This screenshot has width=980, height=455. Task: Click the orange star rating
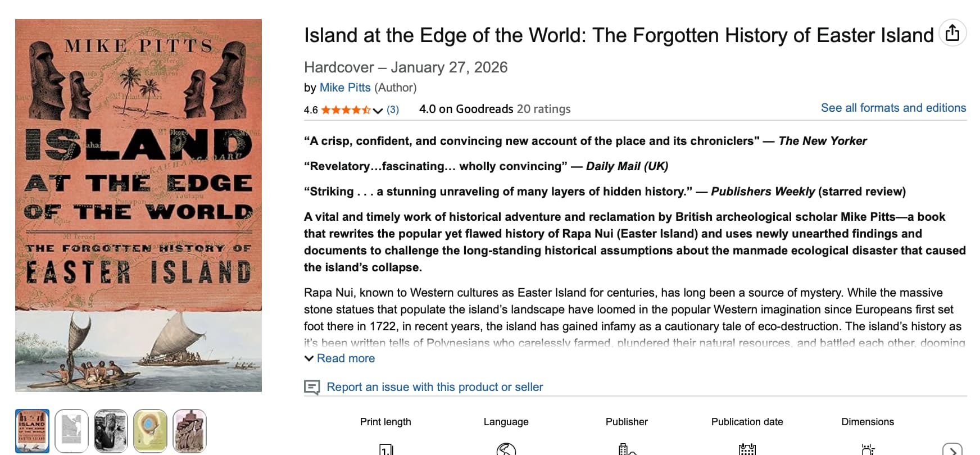click(x=346, y=110)
